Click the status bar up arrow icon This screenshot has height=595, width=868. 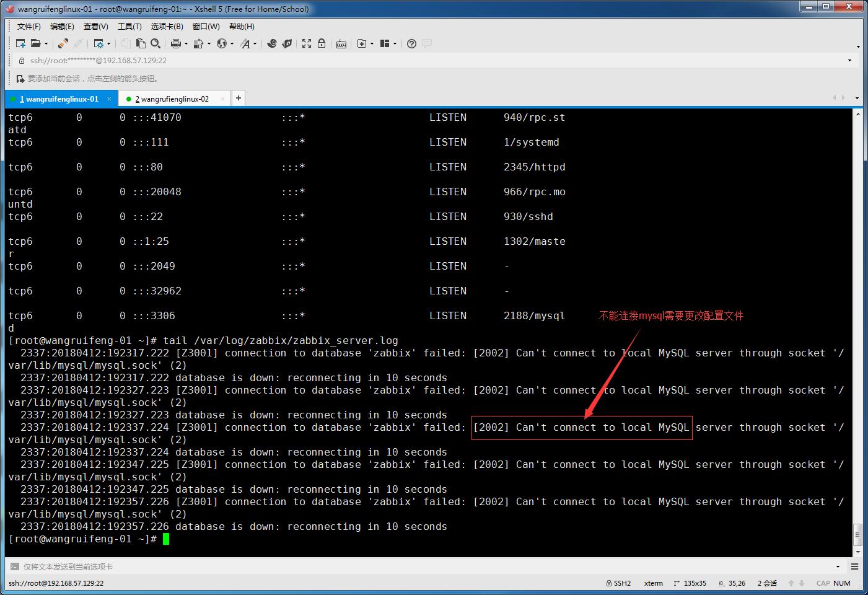(x=791, y=583)
